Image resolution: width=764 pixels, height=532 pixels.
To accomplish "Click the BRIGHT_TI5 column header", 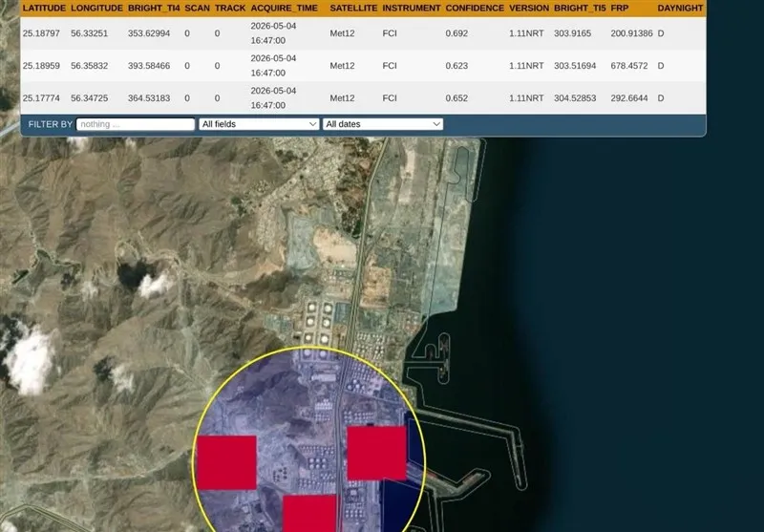I will tap(580, 8).
